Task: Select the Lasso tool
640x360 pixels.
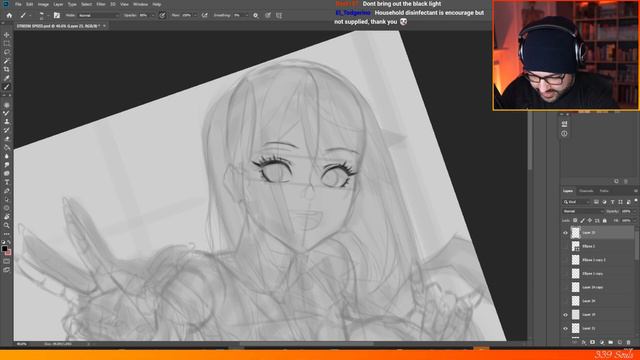Action: click(x=7, y=52)
